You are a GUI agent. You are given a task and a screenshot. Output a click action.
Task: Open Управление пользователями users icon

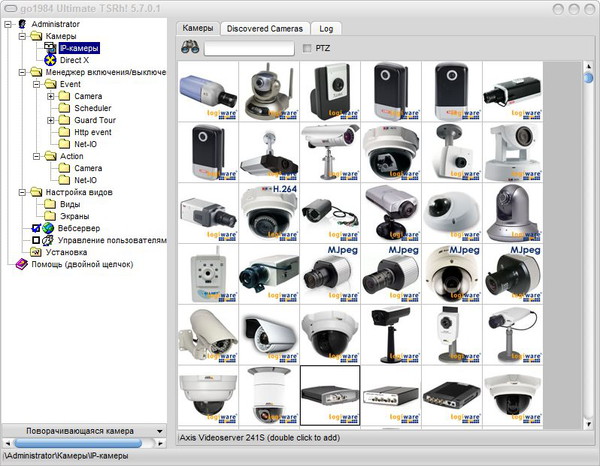pyautogui.click(x=47, y=241)
